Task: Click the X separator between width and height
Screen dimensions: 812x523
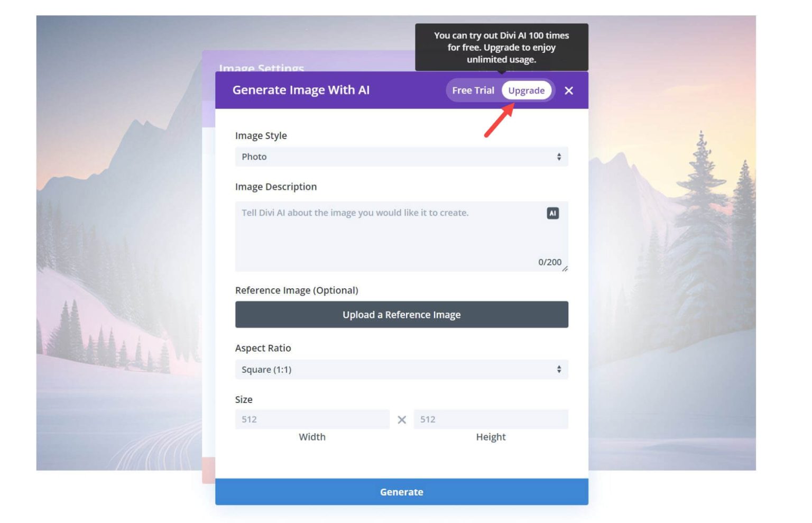Action: 402,419
